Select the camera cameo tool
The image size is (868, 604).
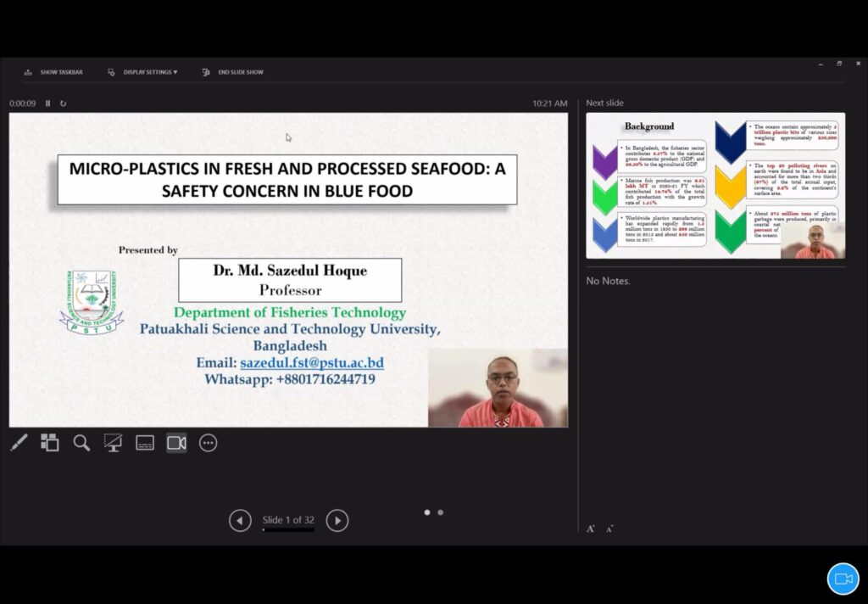click(x=175, y=442)
